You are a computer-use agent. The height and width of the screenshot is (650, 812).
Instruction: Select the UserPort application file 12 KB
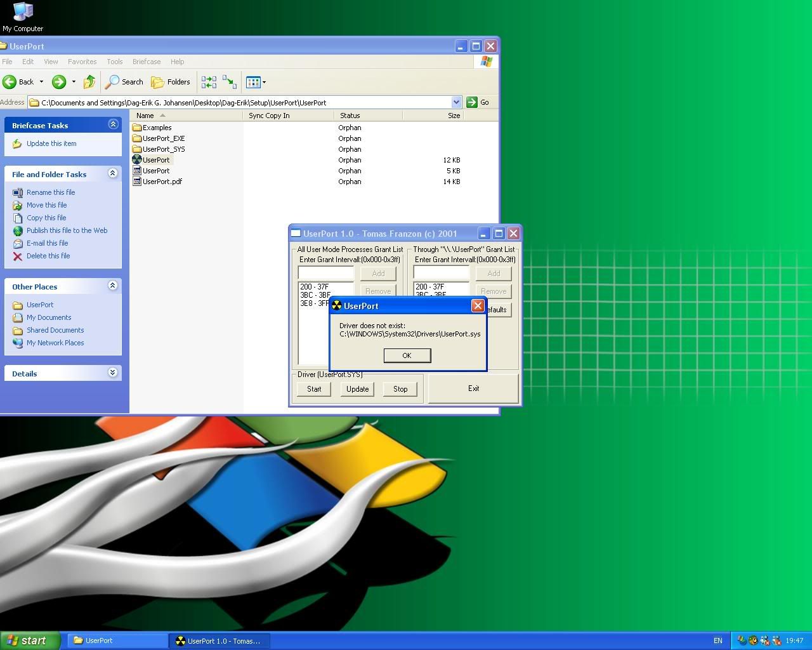click(152, 160)
